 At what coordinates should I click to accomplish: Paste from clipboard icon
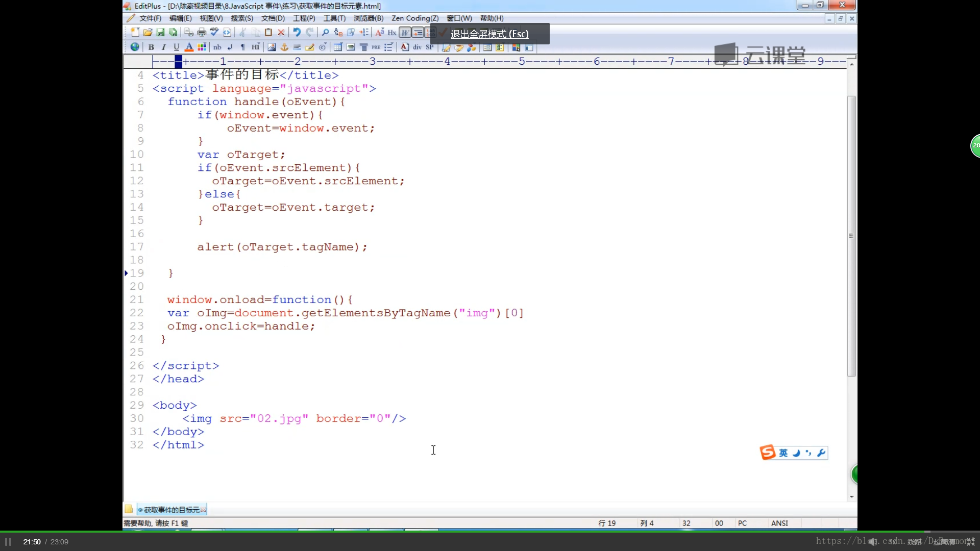point(268,33)
